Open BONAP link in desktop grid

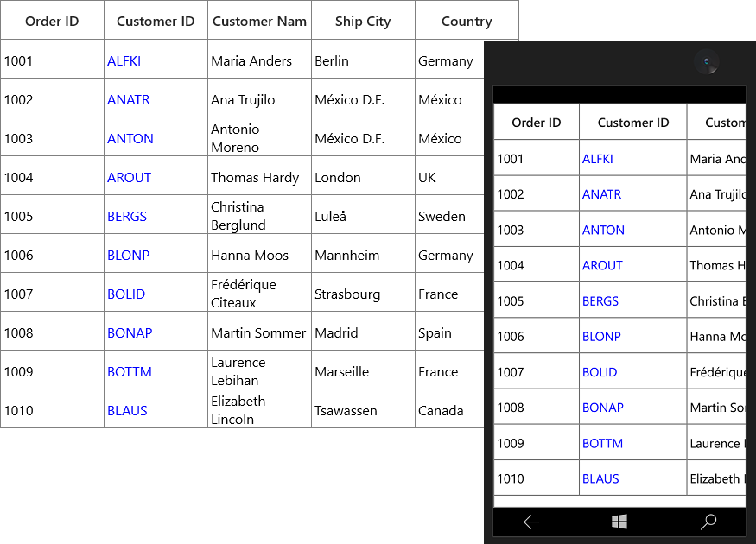click(130, 333)
